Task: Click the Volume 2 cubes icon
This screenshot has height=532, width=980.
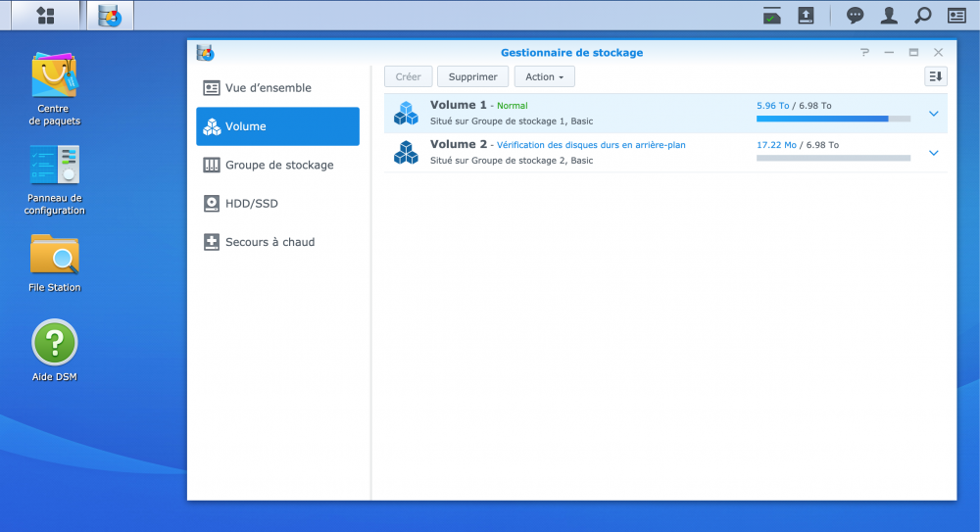Action: (407, 153)
